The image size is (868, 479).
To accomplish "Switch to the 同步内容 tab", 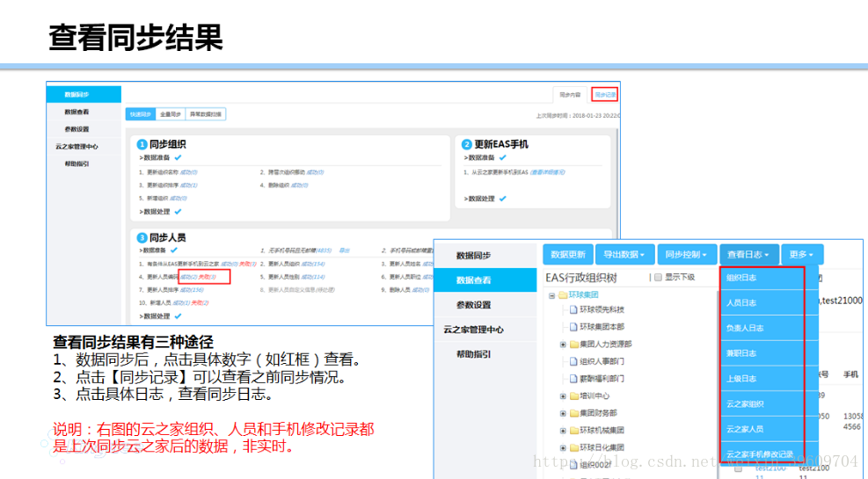I will click(570, 95).
